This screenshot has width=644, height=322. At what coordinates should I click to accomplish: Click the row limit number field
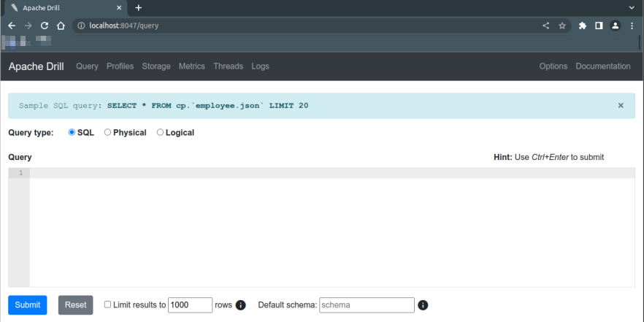190,305
